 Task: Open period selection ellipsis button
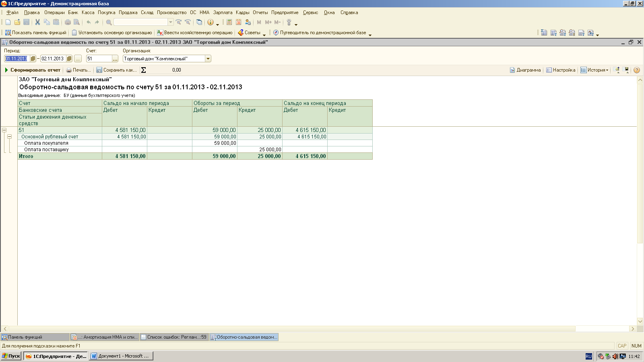(x=78, y=59)
